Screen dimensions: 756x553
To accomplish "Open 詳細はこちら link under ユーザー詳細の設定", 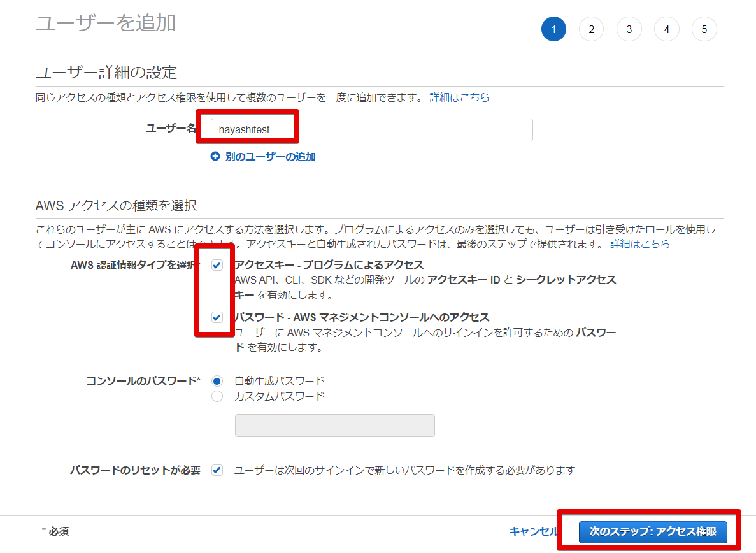I will (459, 97).
